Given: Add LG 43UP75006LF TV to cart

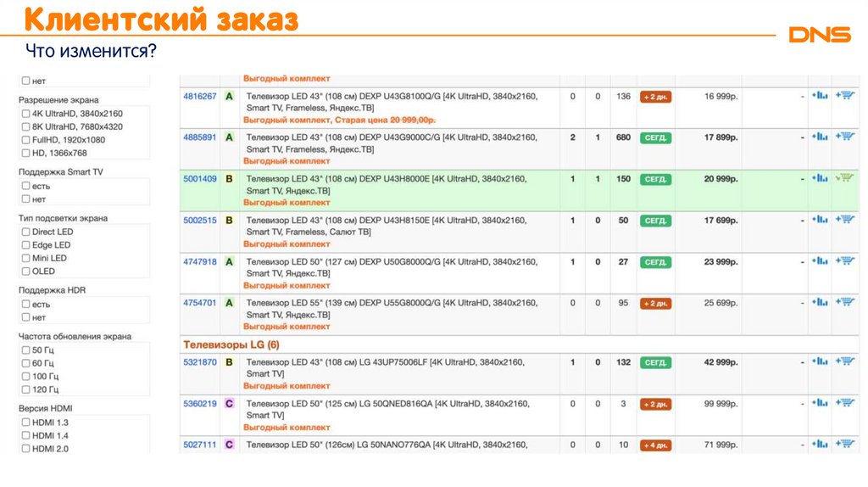Looking at the screenshot, I should click(x=845, y=361).
